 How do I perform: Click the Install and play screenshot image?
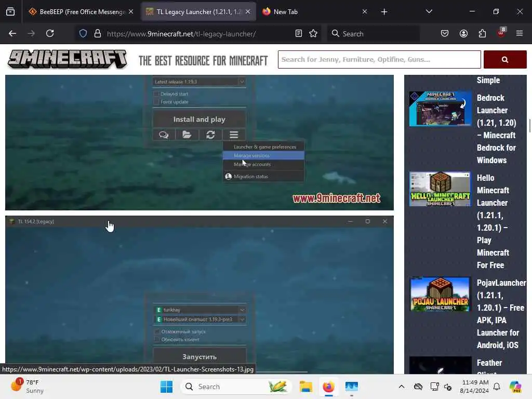tap(199, 142)
